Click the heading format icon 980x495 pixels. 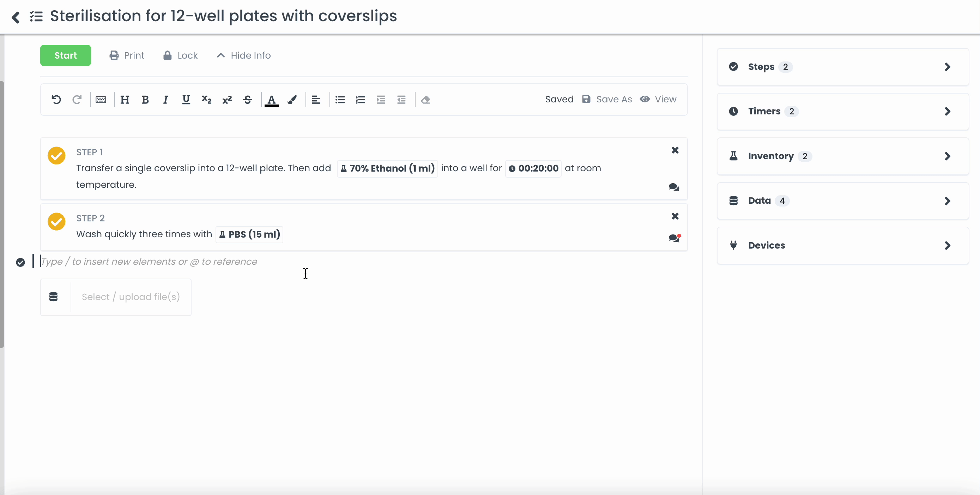pyautogui.click(x=125, y=100)
